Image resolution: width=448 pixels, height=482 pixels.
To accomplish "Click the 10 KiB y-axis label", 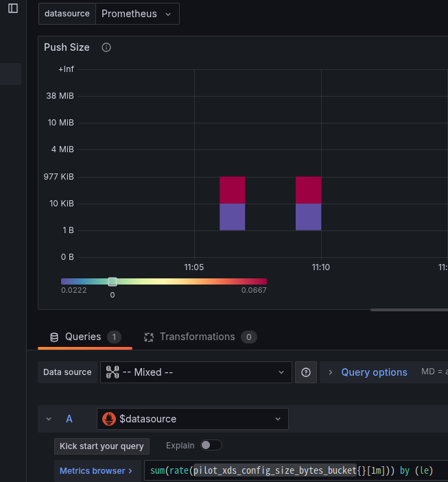I will point(62,204).
